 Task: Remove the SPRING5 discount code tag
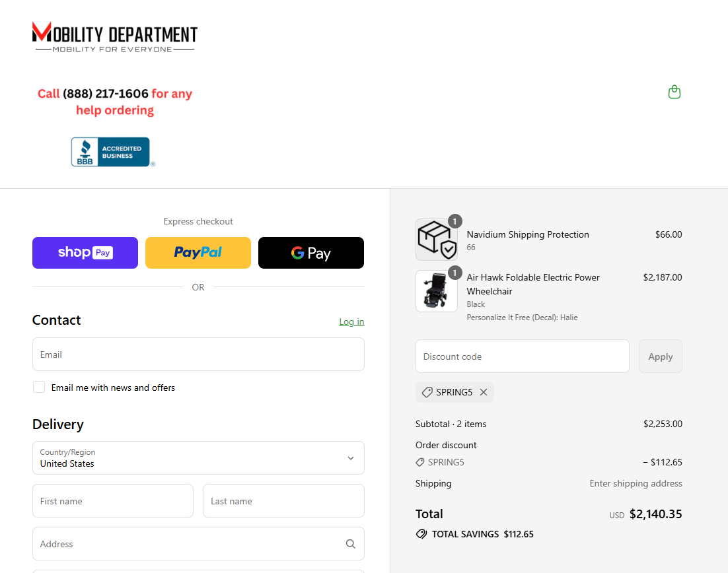[x=484, y=392]
